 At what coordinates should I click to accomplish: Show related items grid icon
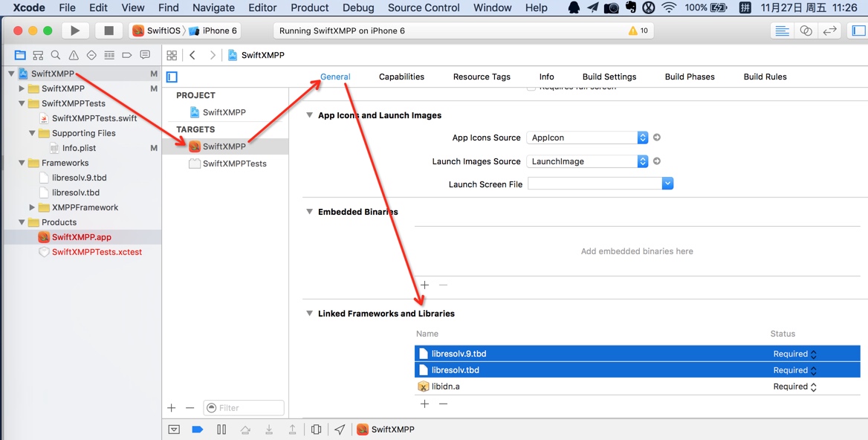(x=172, y=55)
